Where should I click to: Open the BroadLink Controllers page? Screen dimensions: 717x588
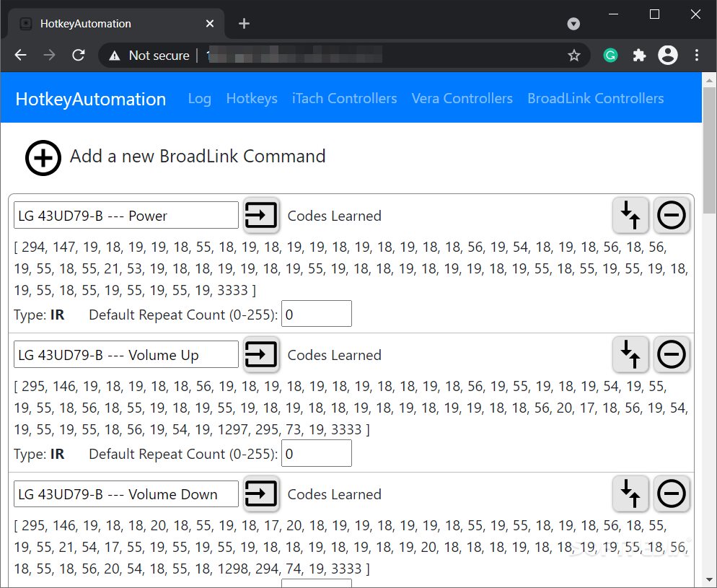595,98
